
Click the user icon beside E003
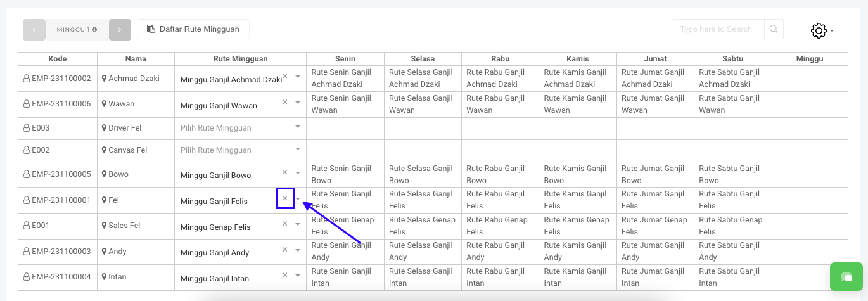27,128
